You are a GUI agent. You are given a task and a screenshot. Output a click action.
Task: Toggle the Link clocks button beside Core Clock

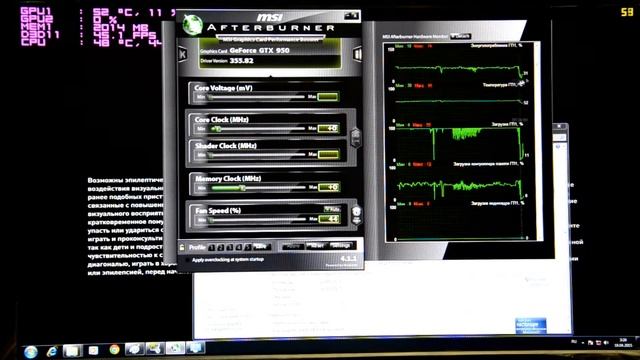click(x=356, y=137)
